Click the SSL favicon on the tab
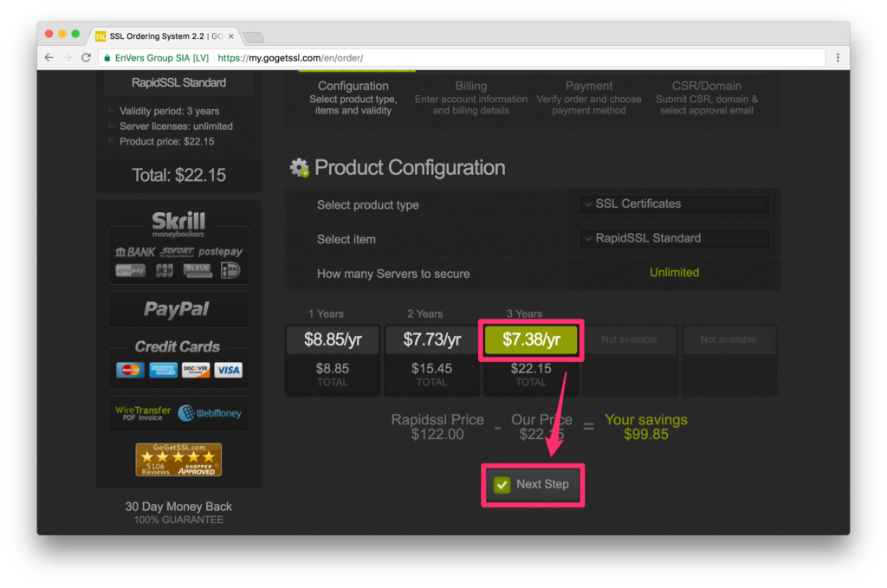 coord(100,36)
